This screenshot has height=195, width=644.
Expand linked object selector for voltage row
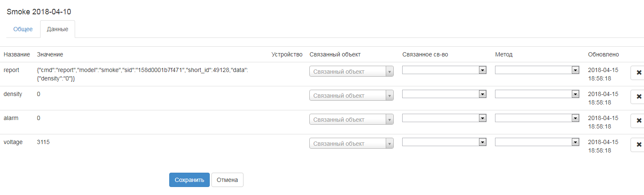point(351,144)
